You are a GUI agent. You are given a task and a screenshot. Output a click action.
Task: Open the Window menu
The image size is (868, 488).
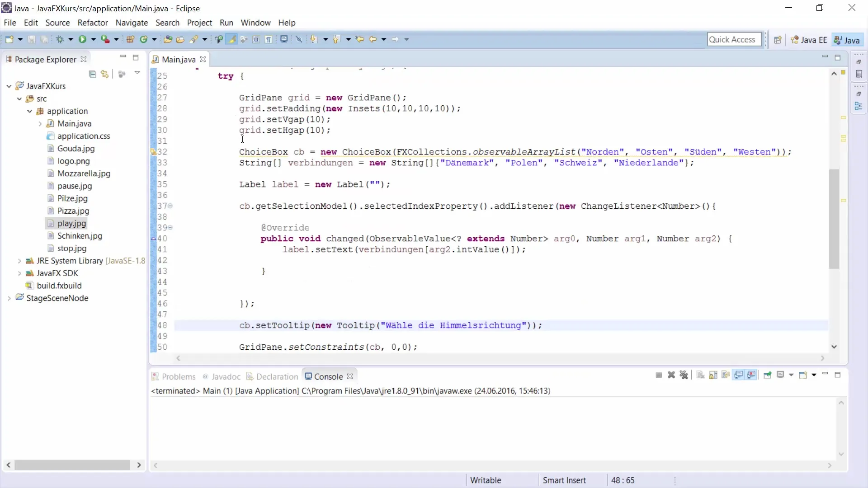[255, 23]
